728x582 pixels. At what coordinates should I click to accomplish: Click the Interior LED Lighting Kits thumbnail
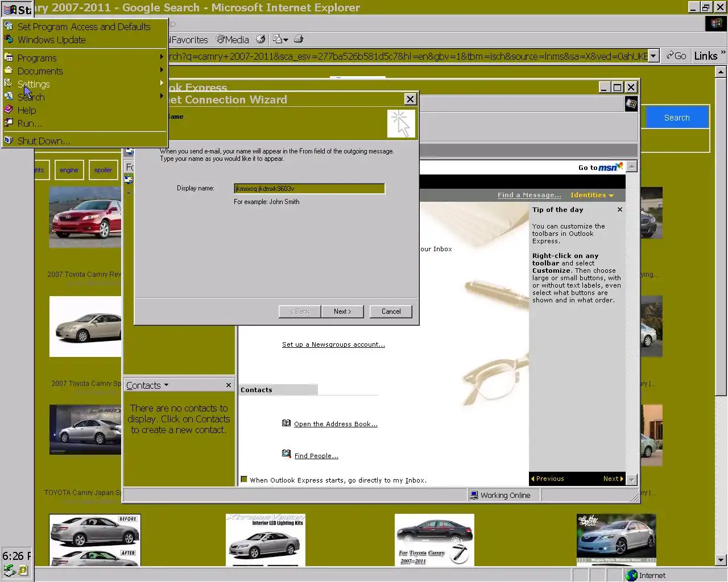[x=265, y=540]
